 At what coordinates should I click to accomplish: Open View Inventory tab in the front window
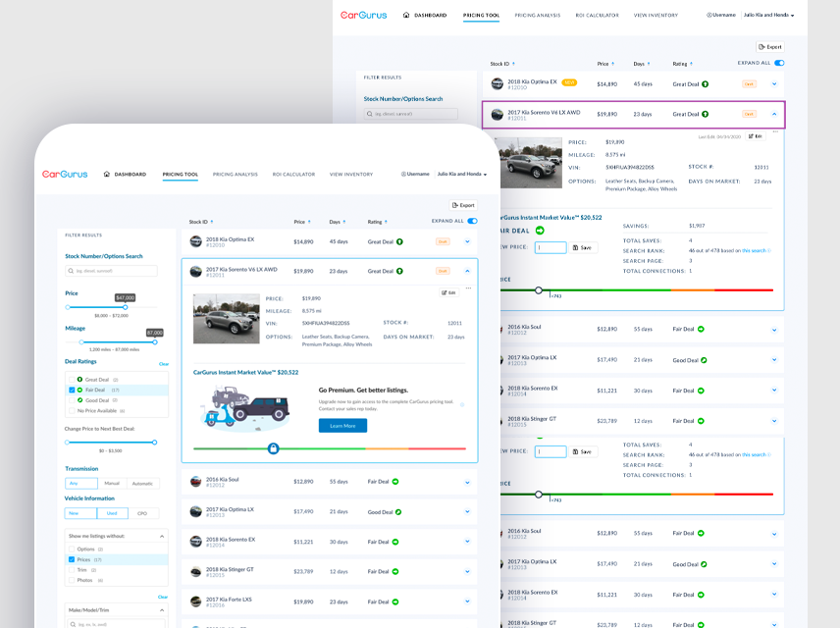[x=351, y=175]
